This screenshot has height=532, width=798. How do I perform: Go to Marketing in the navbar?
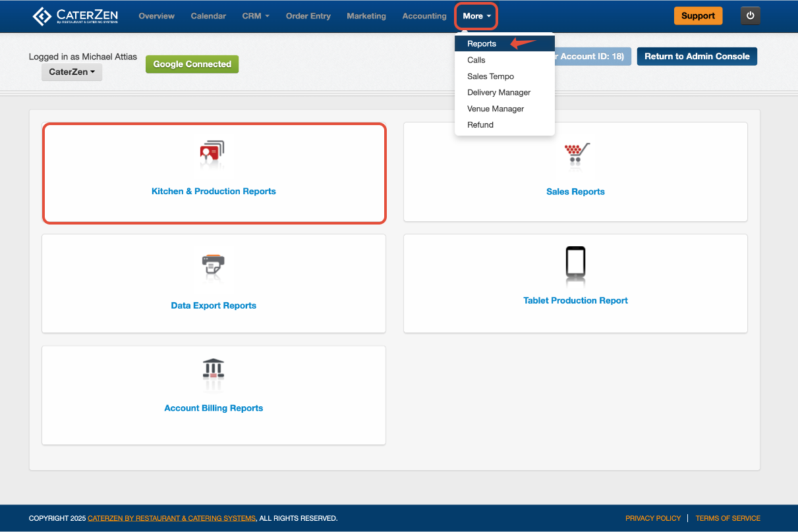click(x=366, y=16)
